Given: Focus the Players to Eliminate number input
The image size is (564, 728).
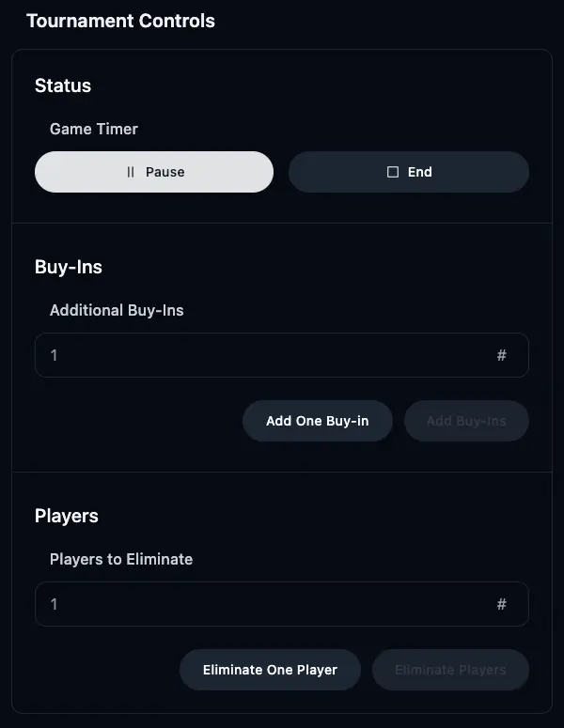Looking at the screenshot, I should pyautogui.click(x=263, y=604).
